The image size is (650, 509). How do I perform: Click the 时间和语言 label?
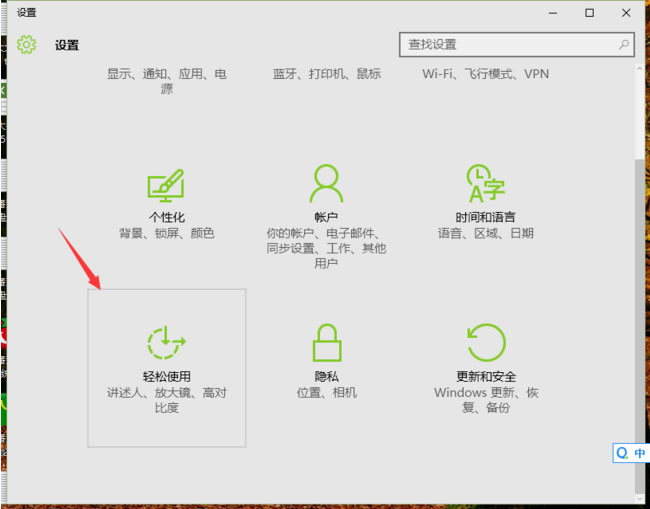pyautogui.click(x=485, y=217)
